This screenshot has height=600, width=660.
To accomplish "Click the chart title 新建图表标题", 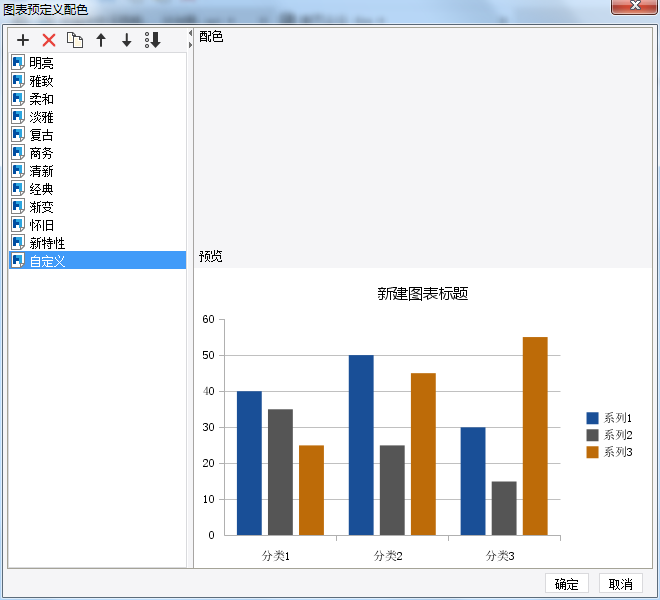I will [423, 293].
